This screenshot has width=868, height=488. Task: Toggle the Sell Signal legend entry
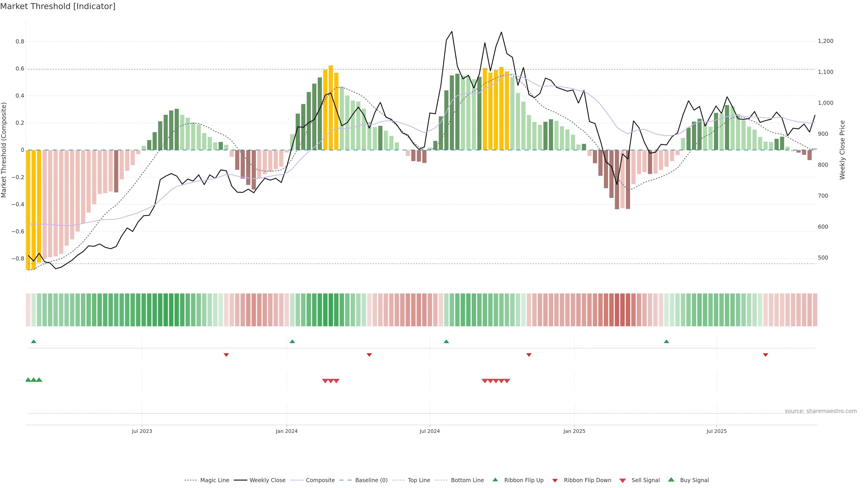tap(645, 480)
